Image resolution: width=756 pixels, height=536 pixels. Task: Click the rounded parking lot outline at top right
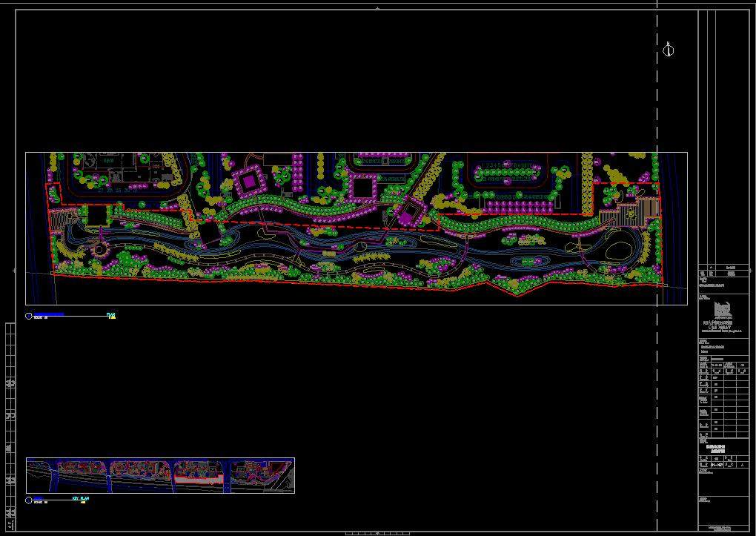click(513, 174)
